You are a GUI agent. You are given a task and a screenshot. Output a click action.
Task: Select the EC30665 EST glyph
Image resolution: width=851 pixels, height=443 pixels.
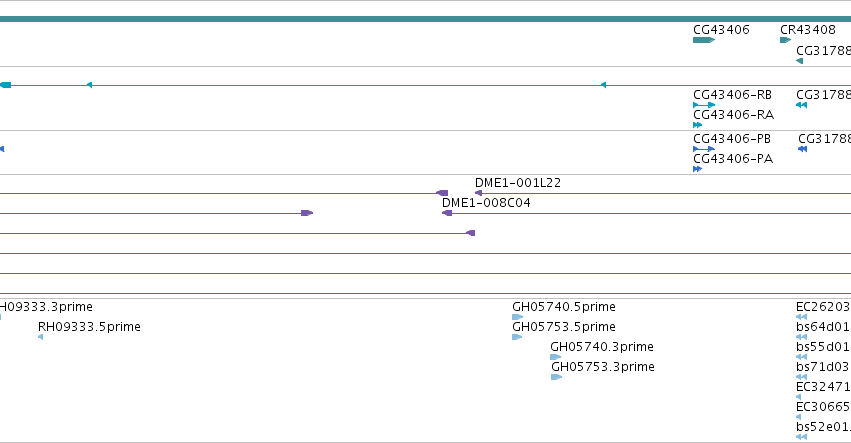(x=798, y=417)
